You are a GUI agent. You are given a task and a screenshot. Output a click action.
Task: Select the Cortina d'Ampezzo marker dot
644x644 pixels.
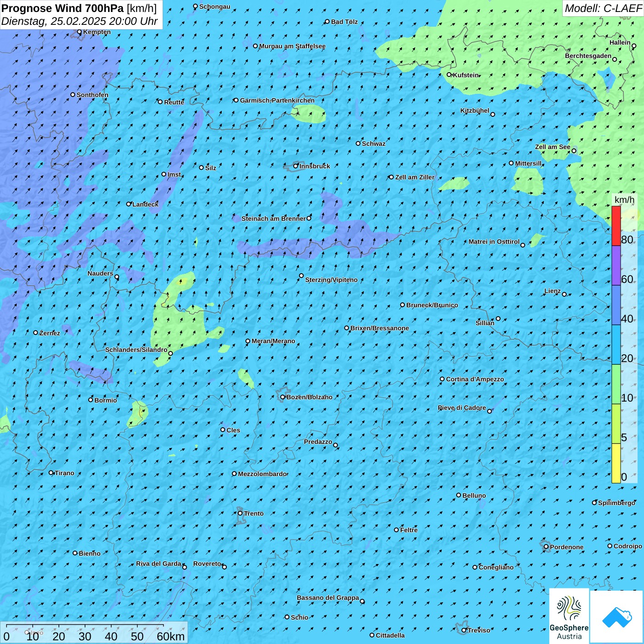[442, 379]
